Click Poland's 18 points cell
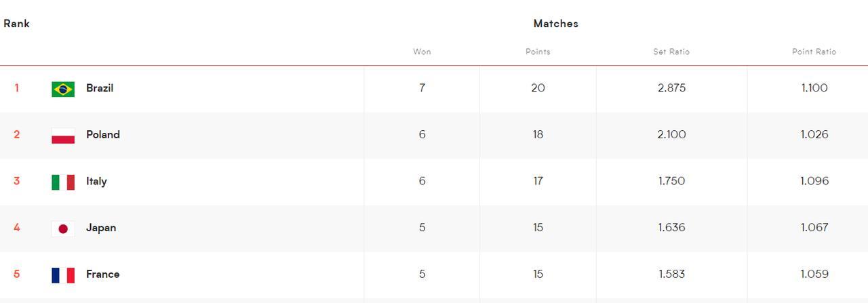This screenshot has width=868, height=303. pyautogui.click(x=538, y=134)
